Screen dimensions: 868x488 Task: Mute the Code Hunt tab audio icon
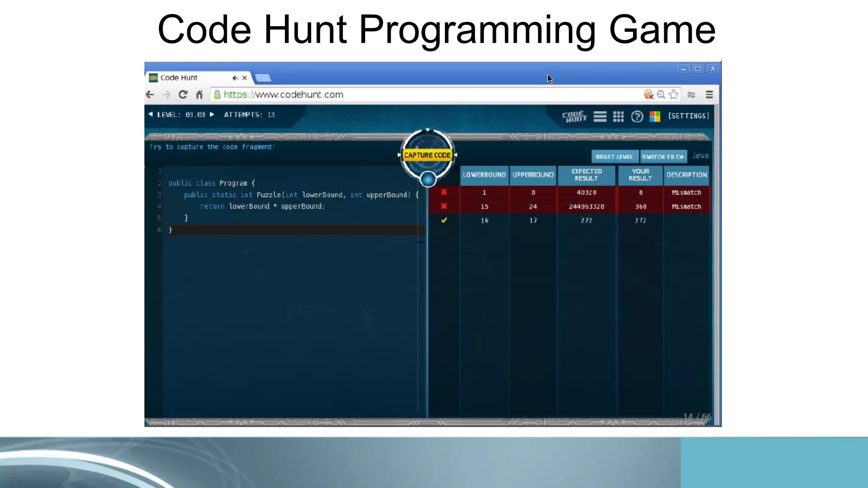[x=235, y=78]
